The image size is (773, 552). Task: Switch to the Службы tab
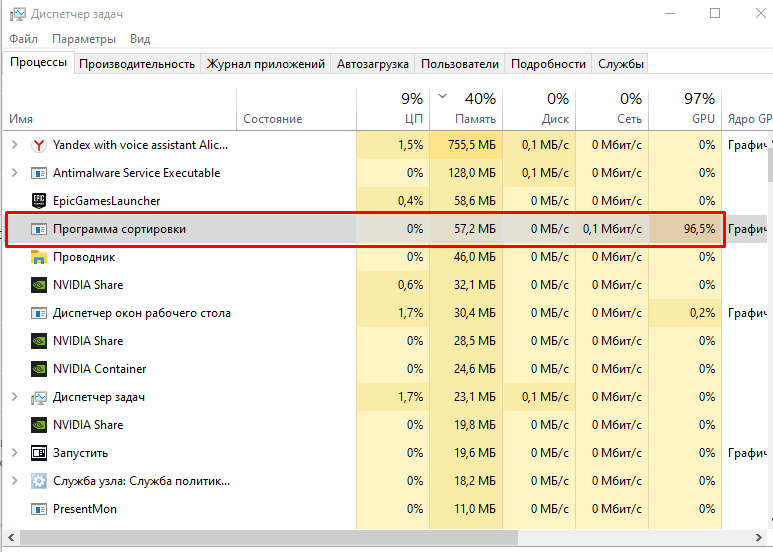(621, 64)
